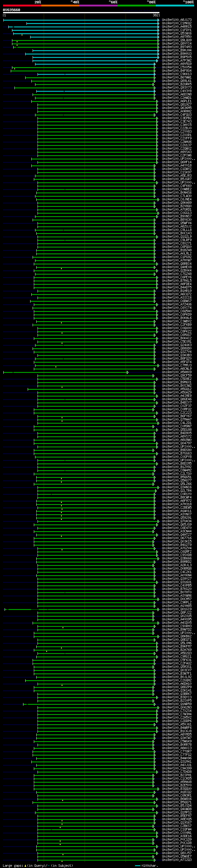Open UniRef100_C4FQU3 hit
This screenshot has height=868, width=197.
point(177,115)
